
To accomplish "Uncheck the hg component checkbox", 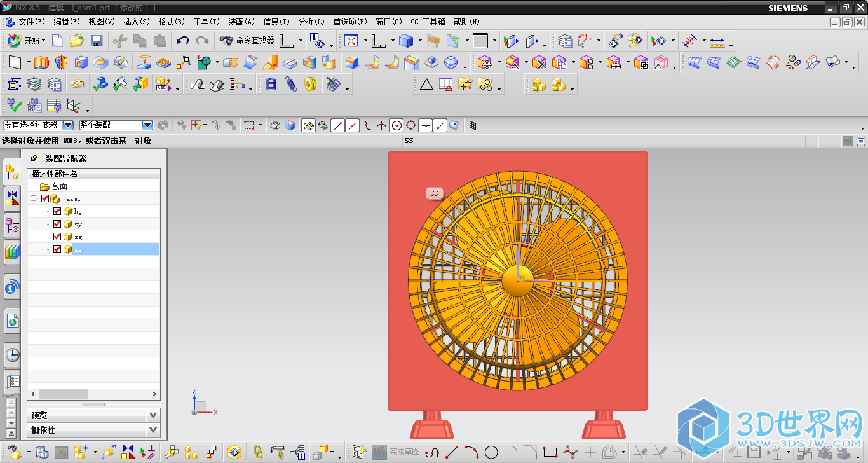I will 57,211.
